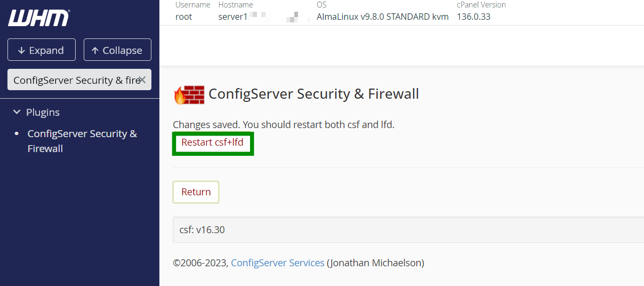The image size is (644, 286).
Task: Click the cPanel version 136.0.33 text
Action: (473, 17)
